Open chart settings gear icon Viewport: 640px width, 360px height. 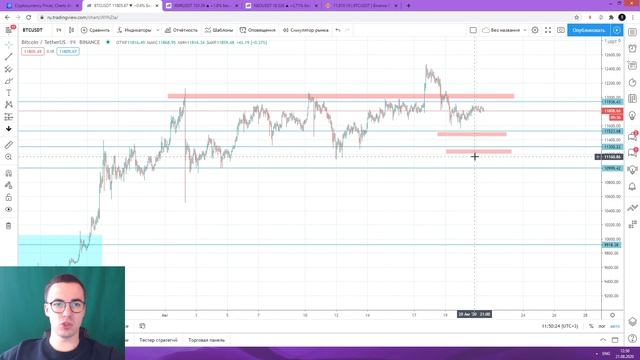[x=535, y=30]
